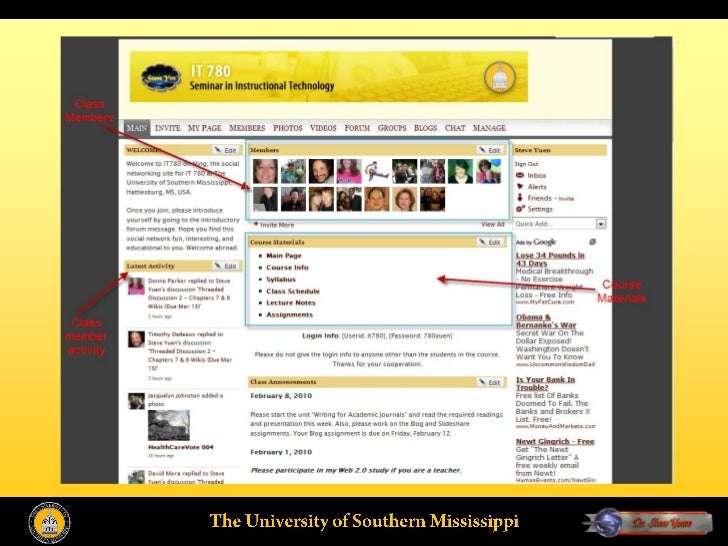
Task: Open the Course Info link
Action: coord(287,267)
